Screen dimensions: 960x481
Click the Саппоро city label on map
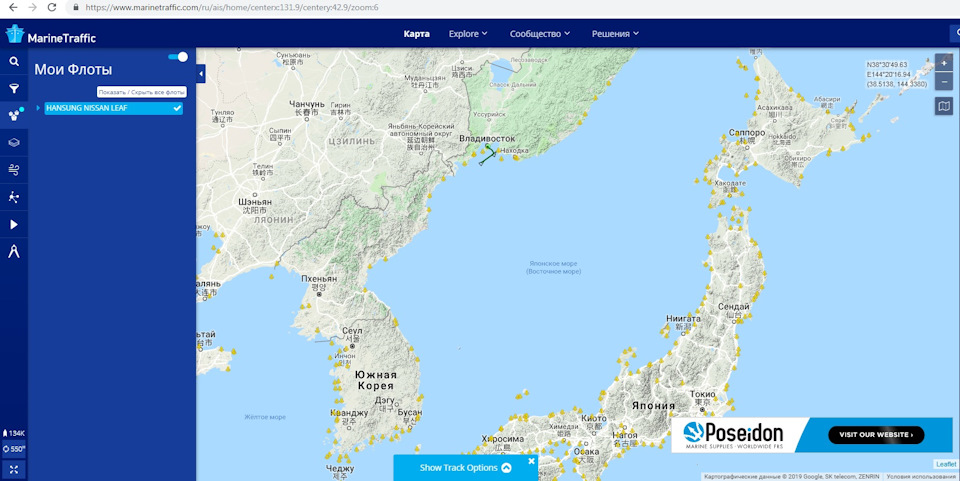pyautogui.click(x=747, y=132)
